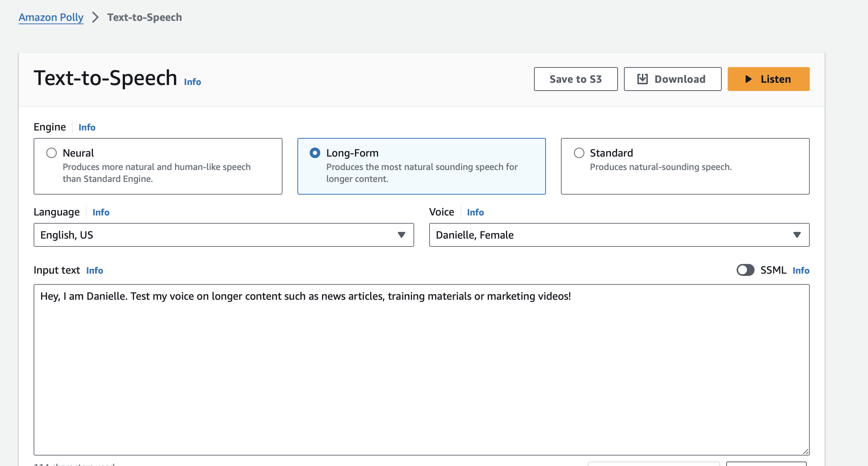Viewport: 868px width, 466px height.
Task: Click the text area resize handle
Action: coord(806,451)
